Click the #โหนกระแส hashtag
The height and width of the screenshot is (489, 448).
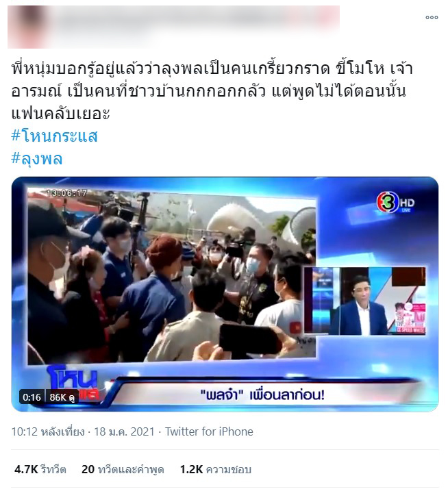tap(55, 136)
